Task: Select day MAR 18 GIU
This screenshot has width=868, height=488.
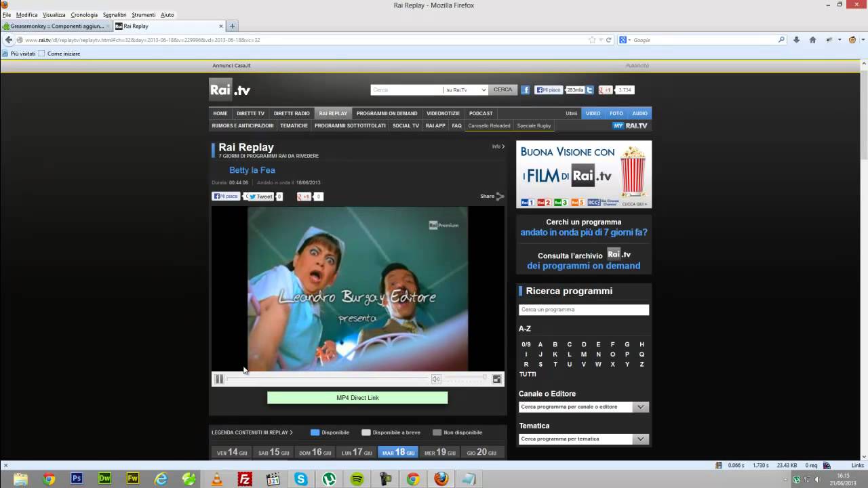Action: pos(398,452)
